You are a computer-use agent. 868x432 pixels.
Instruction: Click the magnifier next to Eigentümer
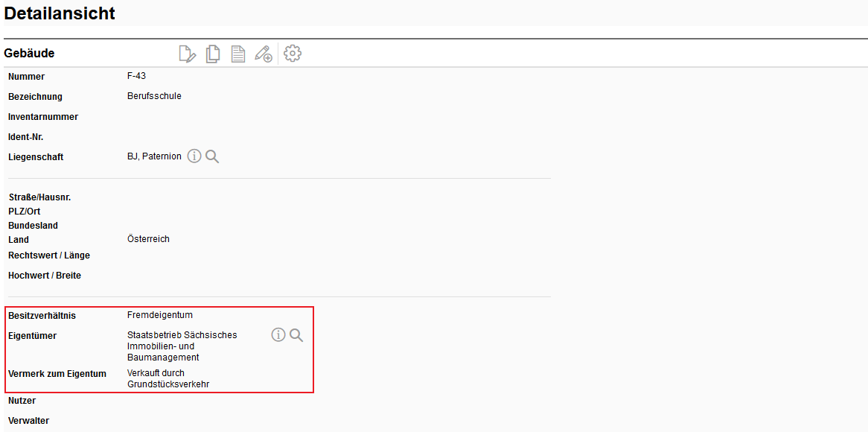[296, 335]
